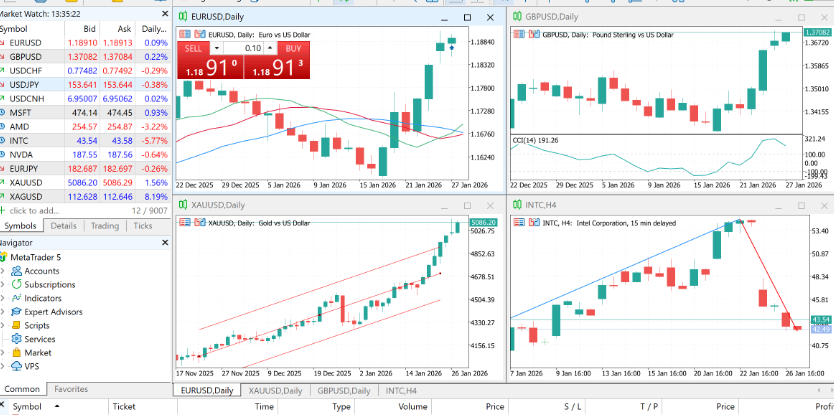Click the 'click to add...' symbol field
Screen dimensions: 834x415
point(34,211)
